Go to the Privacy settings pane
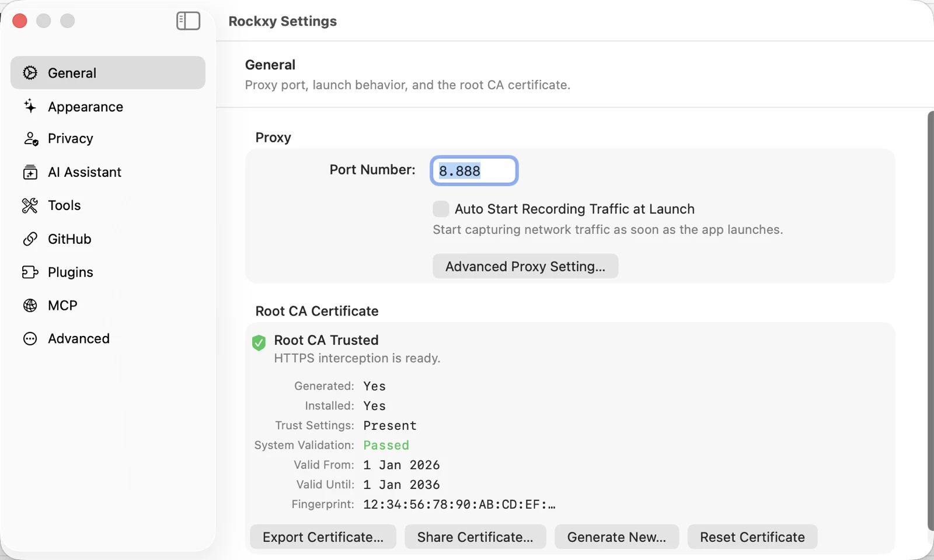 point(108,139)
